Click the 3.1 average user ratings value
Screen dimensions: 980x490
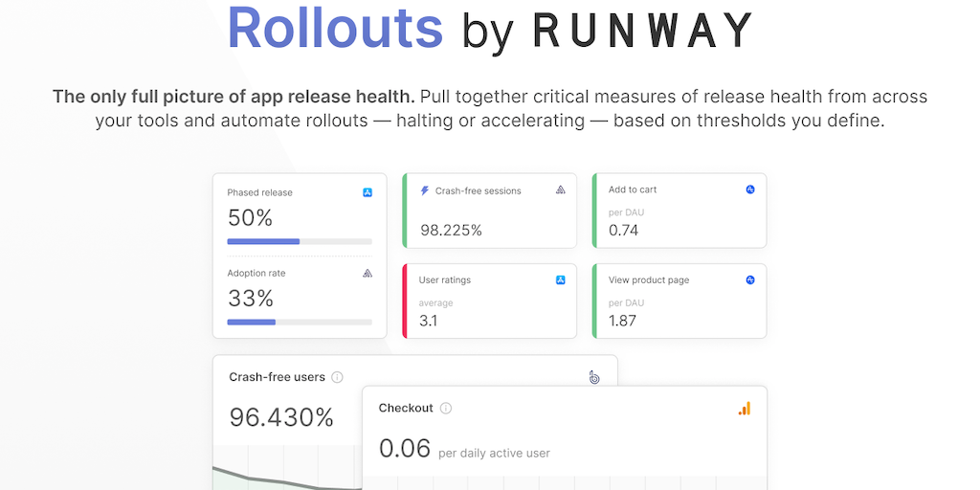(x=428, y=322)
